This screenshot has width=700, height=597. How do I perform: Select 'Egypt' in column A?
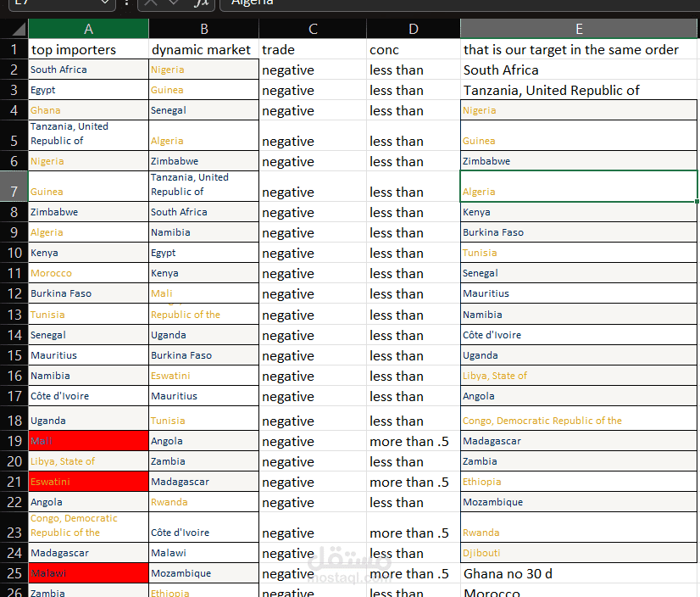pos(88,90)
